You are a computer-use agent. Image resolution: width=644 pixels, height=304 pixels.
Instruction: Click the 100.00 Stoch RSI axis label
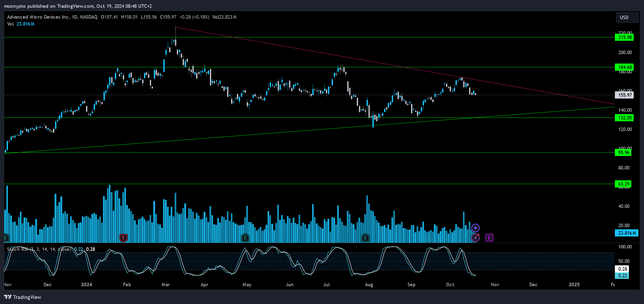click(x=625, y=247)
